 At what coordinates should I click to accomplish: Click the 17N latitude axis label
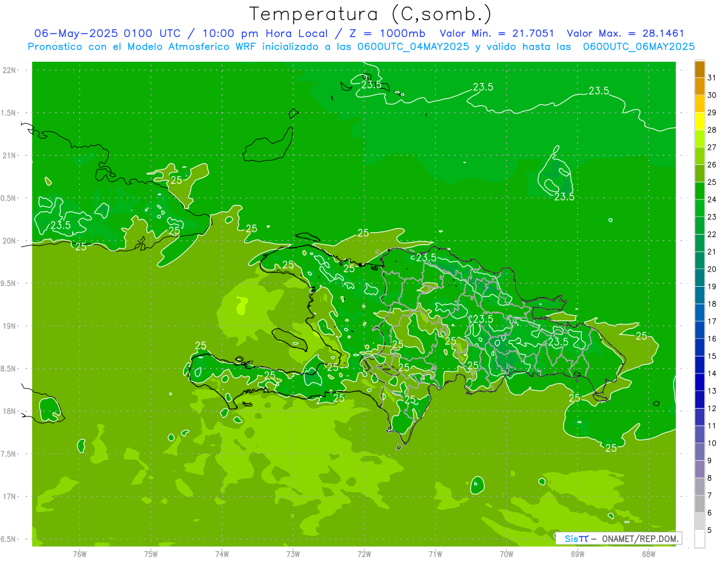9,497
